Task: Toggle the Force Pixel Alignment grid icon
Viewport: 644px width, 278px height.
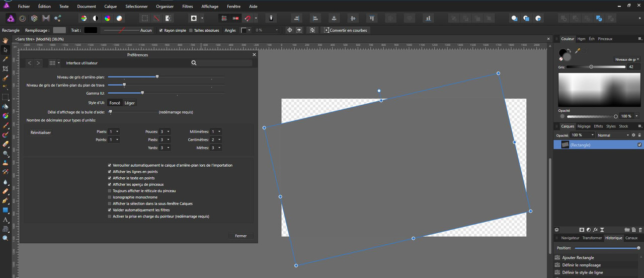Action: pos(224,18)
